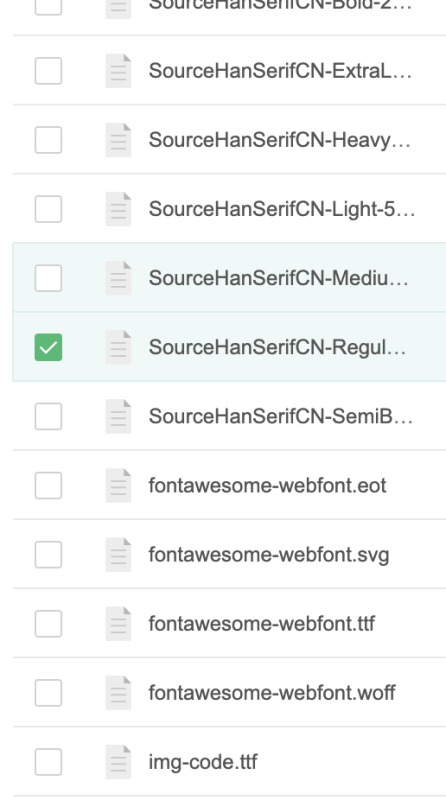
Task: Click the file icon beside fontawesome-webfont.eot
Action: pyautogui.click(x=118, y=485)
